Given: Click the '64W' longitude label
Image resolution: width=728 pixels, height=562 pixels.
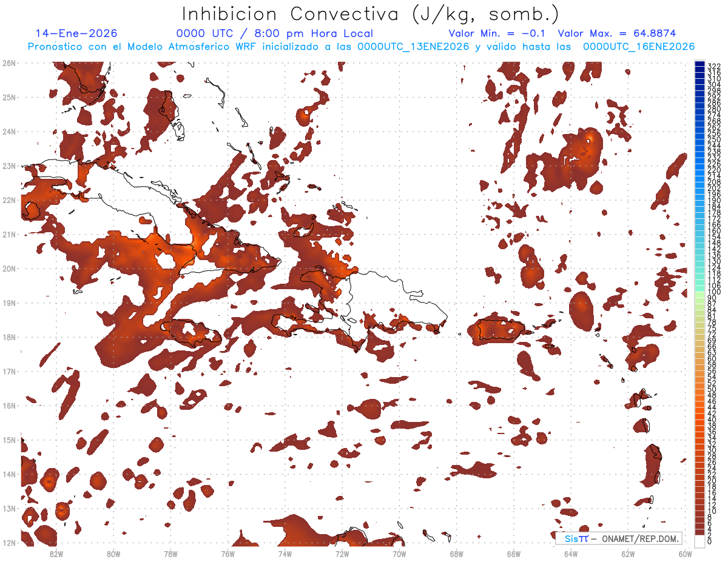Looking at the screenshot, I should coord(570,553).
